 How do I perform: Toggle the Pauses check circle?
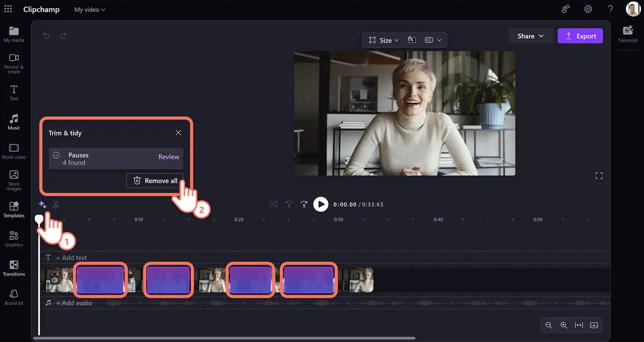point(56,155)
